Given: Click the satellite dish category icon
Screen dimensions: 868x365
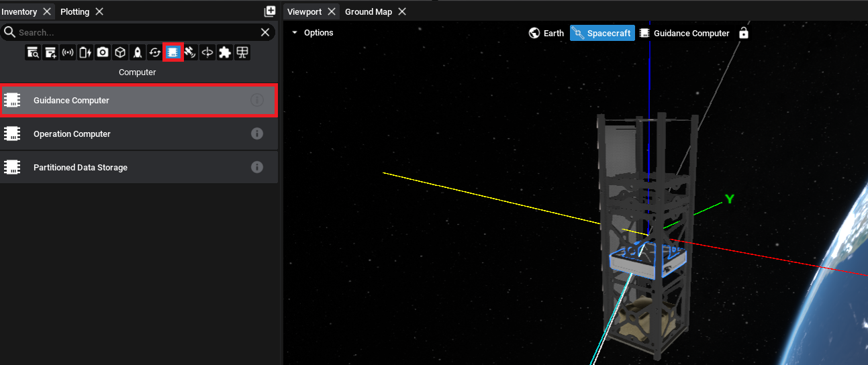Looking at the screenshot, I should [190, 52].
